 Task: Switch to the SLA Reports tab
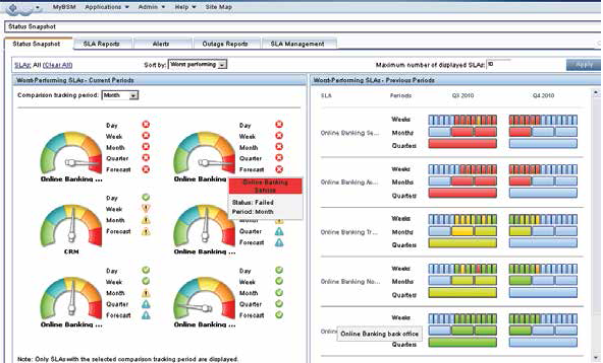point(102,44)
